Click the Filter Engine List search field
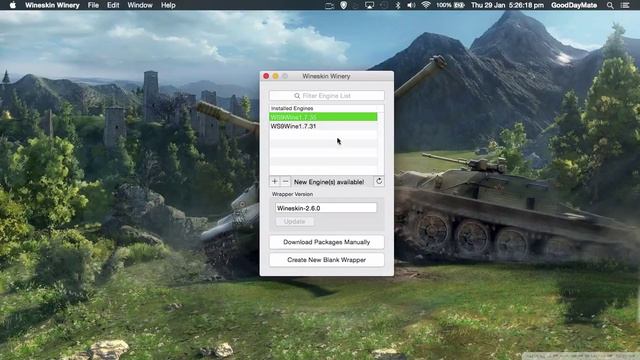 [327, 96]
